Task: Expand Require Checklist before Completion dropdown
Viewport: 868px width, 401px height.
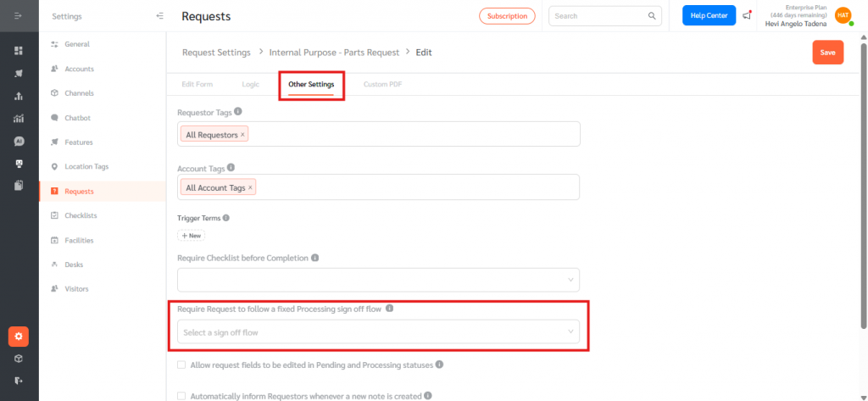Action: point(378,280)
